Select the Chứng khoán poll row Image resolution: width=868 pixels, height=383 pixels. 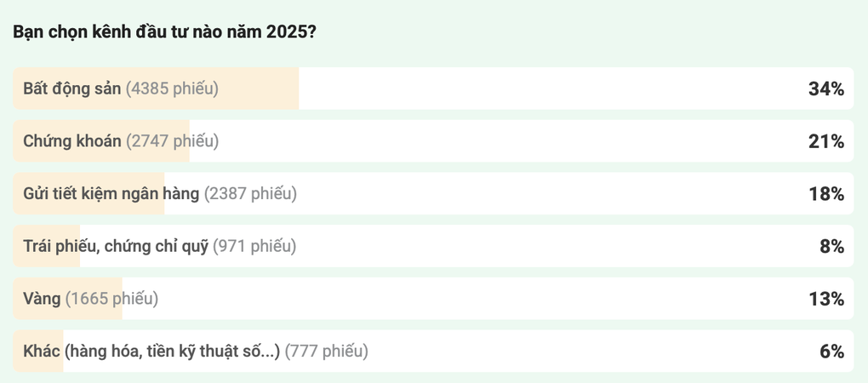click(x=433, y=141)
